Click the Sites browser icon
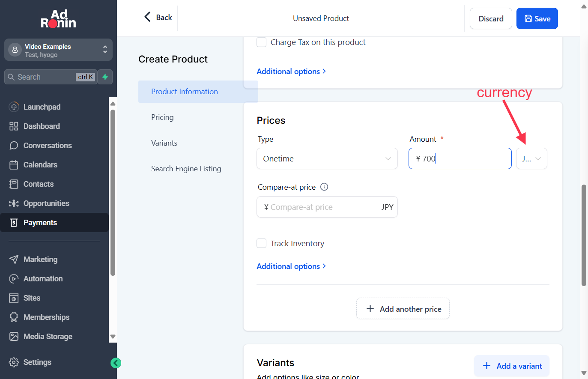 (x=14, y=298)
